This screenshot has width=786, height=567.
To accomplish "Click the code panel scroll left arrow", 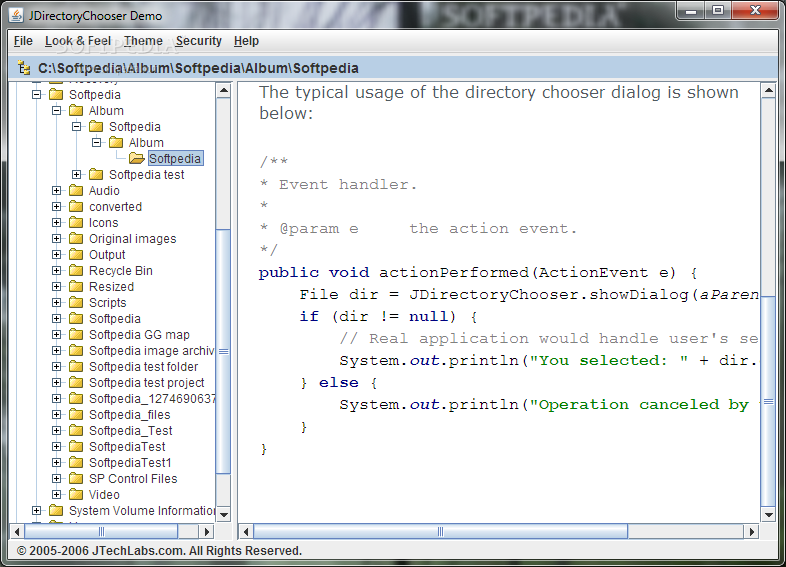I will click(246, 531).
